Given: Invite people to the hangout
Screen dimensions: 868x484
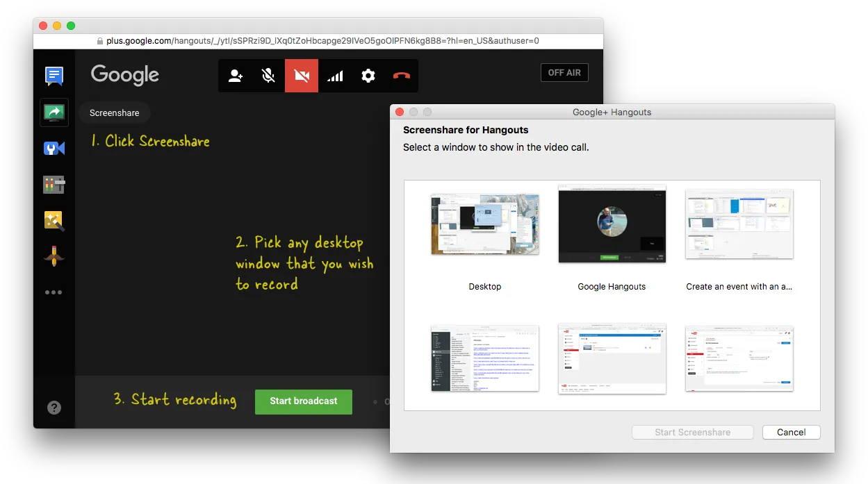Looking at the screenshot, I should (236, 76).
